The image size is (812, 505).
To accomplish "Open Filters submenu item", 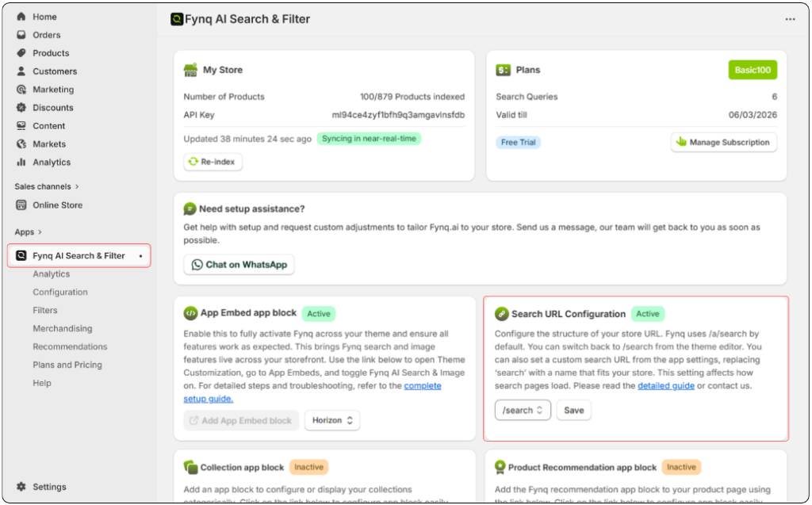I will [45, 310].
